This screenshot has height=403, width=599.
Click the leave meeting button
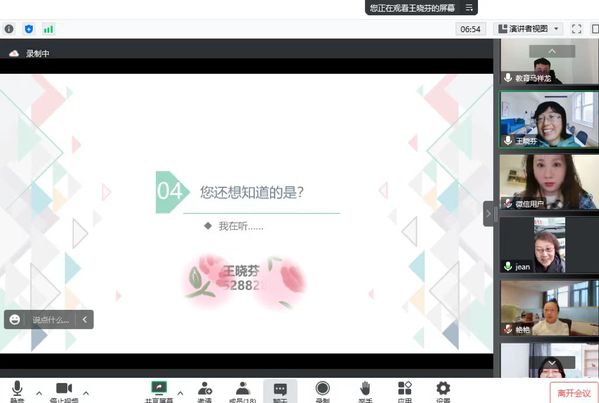[x=574, y=393]
